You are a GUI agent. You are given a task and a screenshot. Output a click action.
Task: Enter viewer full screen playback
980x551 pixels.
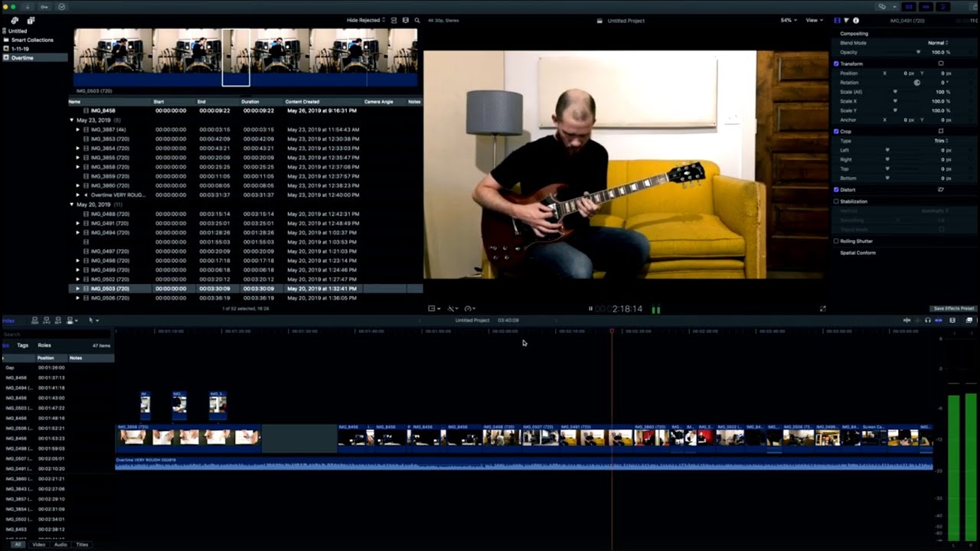tap(823, 308)
